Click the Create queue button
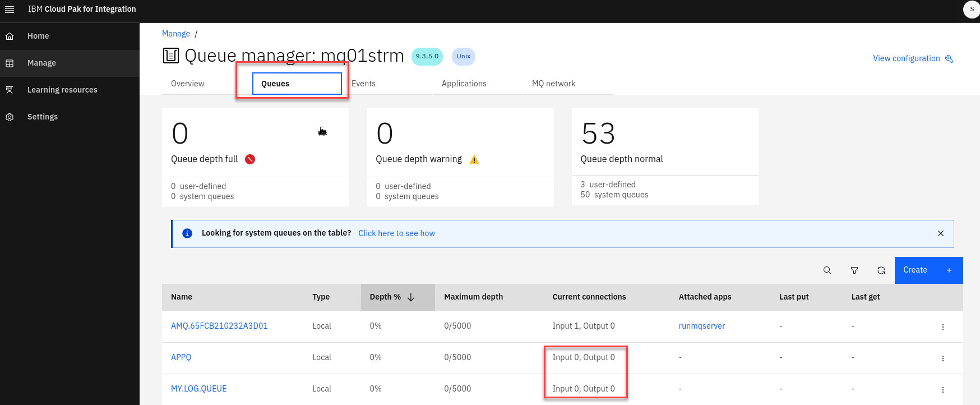This screenshot has width=980, height=405. (928, 270)
